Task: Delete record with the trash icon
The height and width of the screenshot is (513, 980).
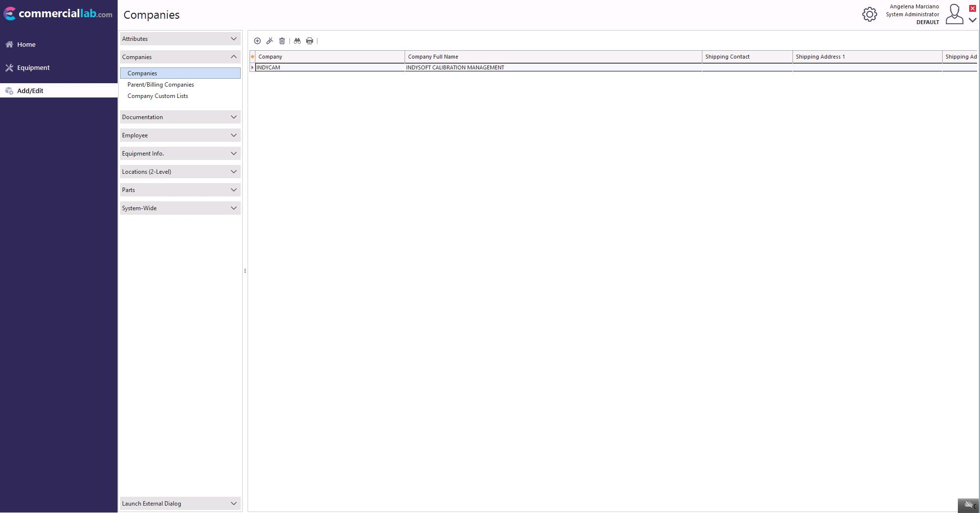Action: (282, 41)
